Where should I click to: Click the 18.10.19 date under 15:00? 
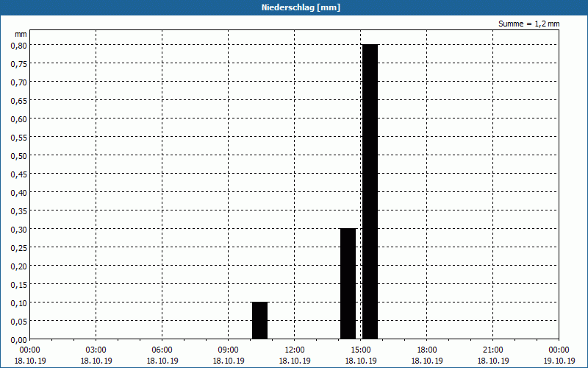[361, 361]
